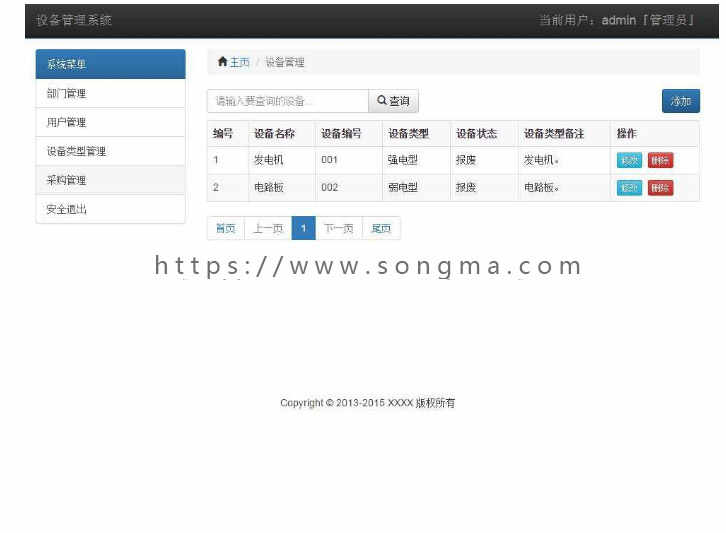Viewport: 726px width, 533px height.
Task: Focus the device search input field
Action: [288, 101]
